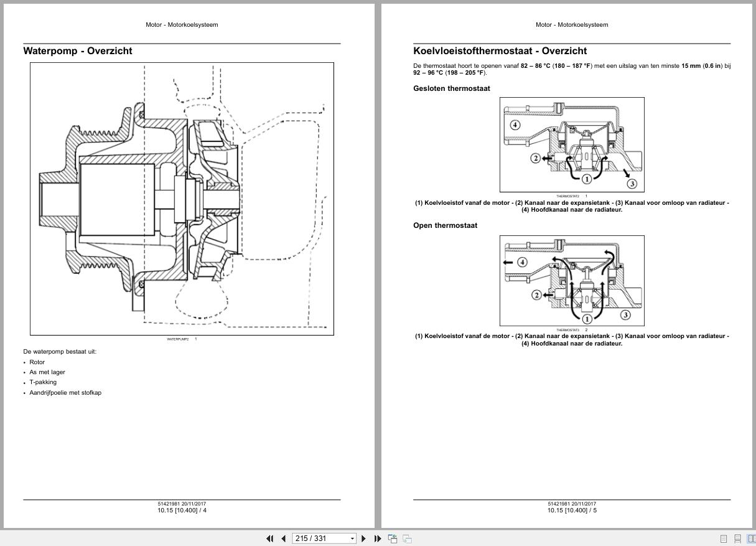Go to the next page
Image resolution: width=756 pixels, height=546 pixels.
pyautogui.click(x=364, y=539)
